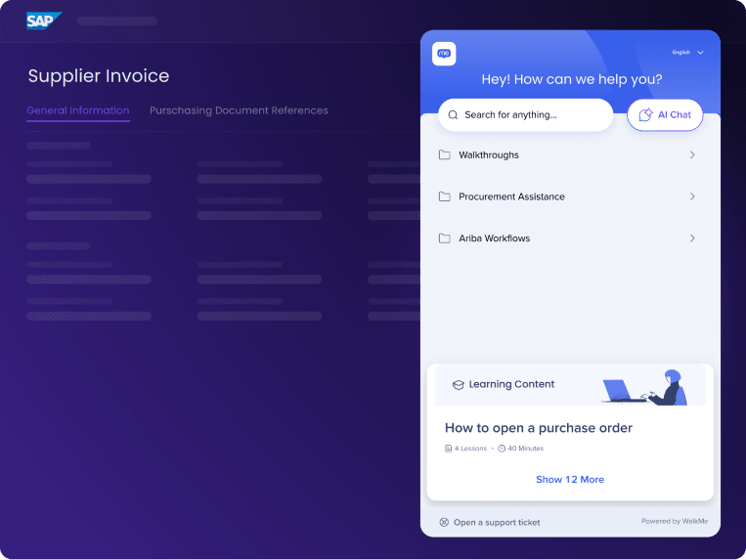
Task: Click the lifebuoy support ticket icon
Action: [444, 523]
